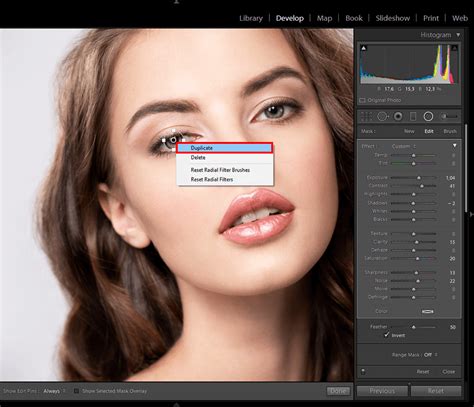This screenshot has height=407, width=474.
Task: Open the Range Mask Off dropdown
Action: [430, 355]
